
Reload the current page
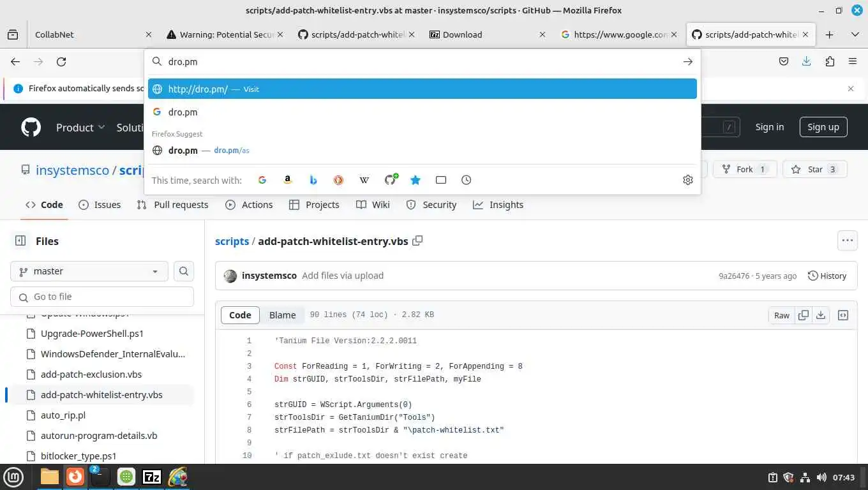(x=61, y=62)
